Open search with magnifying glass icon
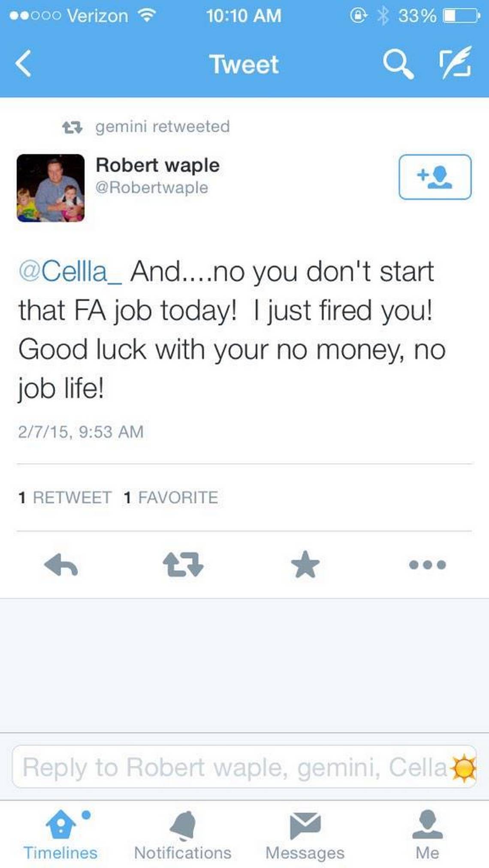 [x=398, y=64]
